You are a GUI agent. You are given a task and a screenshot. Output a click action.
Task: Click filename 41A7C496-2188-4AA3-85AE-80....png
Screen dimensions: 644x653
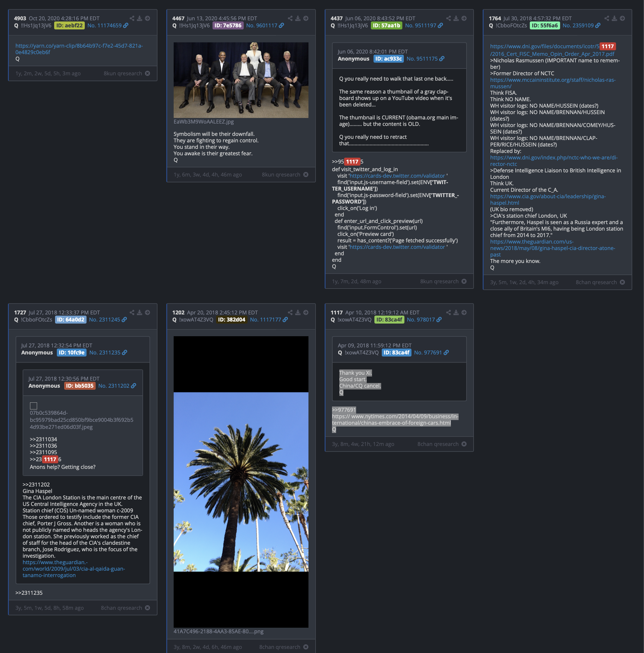click(x=218, y=631)
